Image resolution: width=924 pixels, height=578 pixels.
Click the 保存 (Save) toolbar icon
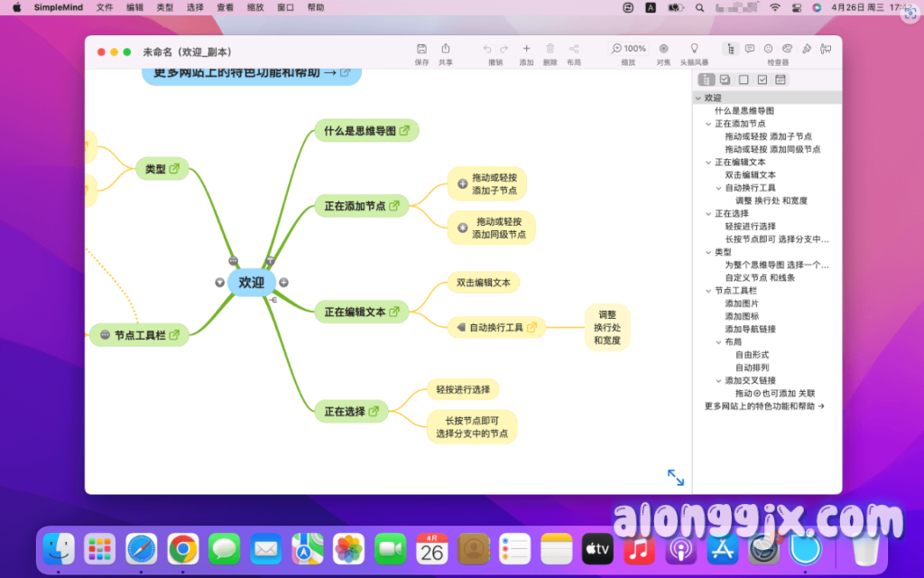421,49
